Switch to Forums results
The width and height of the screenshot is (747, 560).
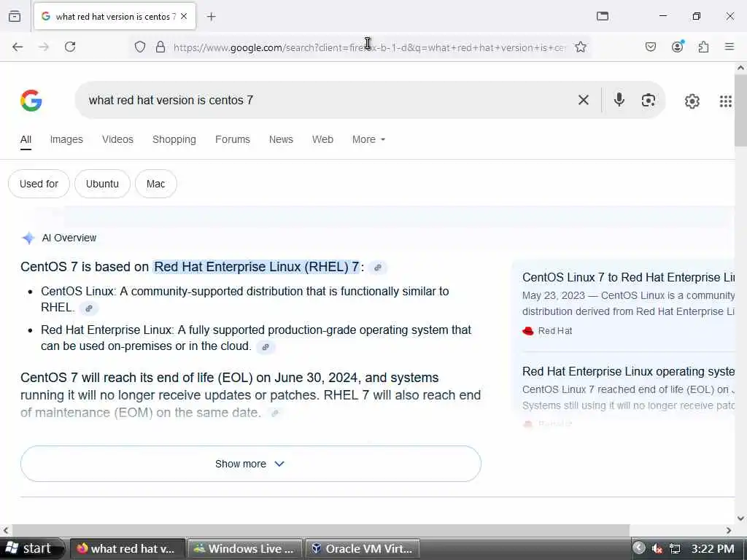point(233,139)
